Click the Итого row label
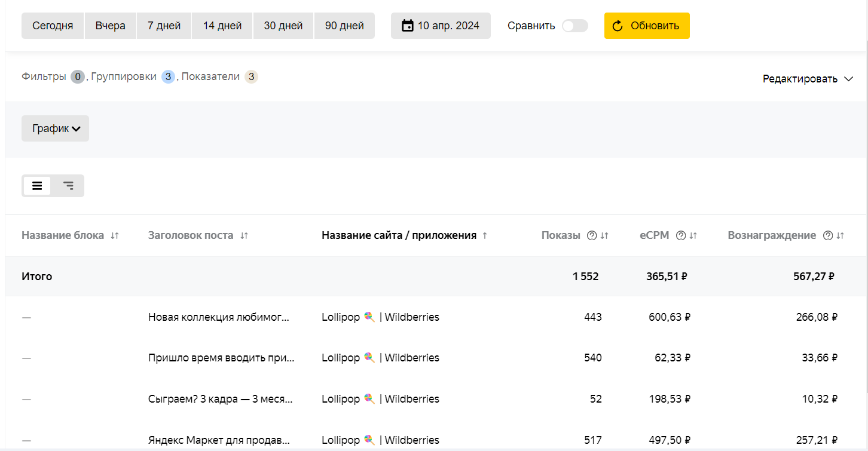868x451 pixels. [37, 277]
